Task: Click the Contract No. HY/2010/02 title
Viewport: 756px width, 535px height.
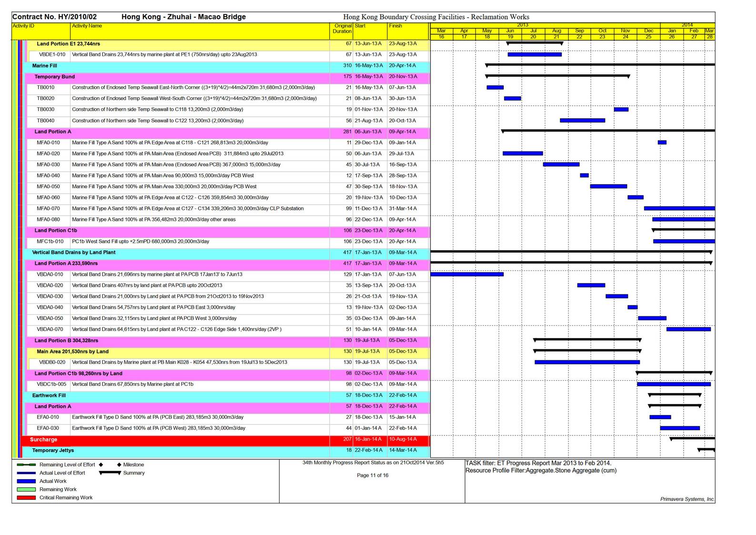Action: pyautogui.click(x=55, y=17)
